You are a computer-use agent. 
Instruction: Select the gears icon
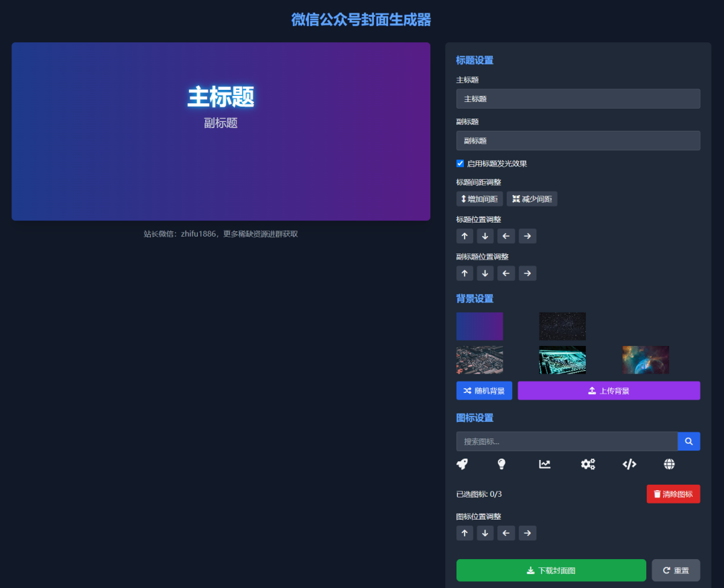pos(588,464)
